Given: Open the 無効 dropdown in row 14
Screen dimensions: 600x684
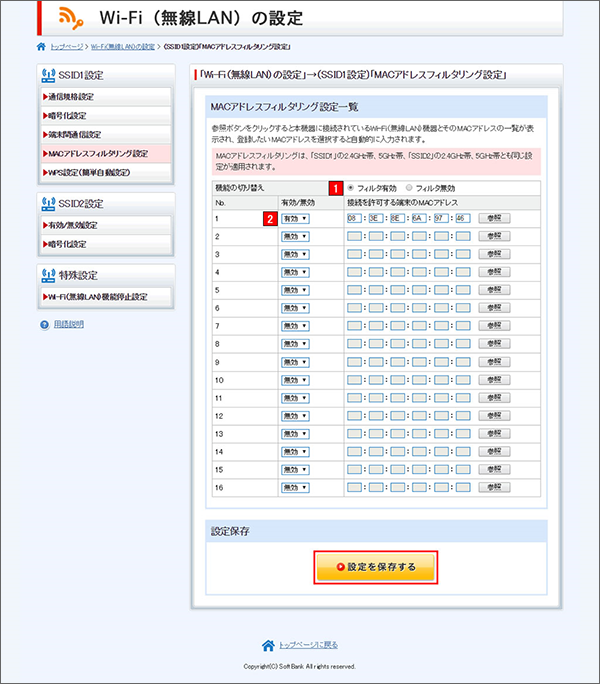Looking at the screenshot, I should point(295,452).
